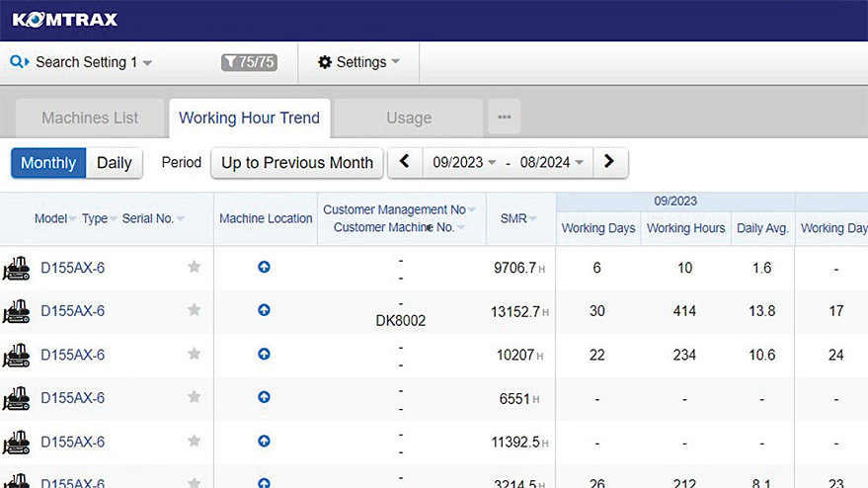Click the Komtrax logo
The width and height of the screenshot is (868, 488).
click(65, 19)
